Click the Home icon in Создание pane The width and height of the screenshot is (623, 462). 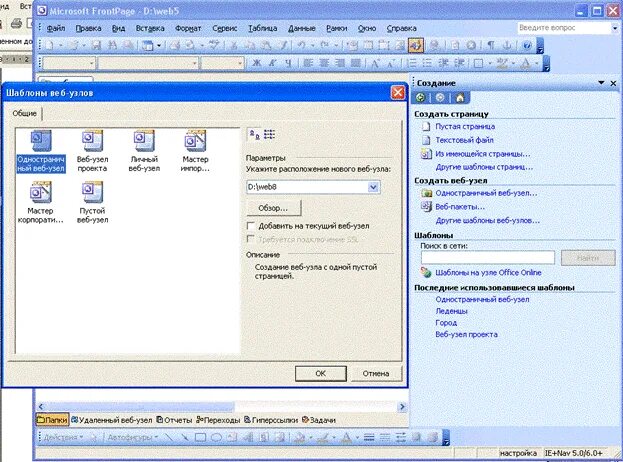[x=460, y=97]
